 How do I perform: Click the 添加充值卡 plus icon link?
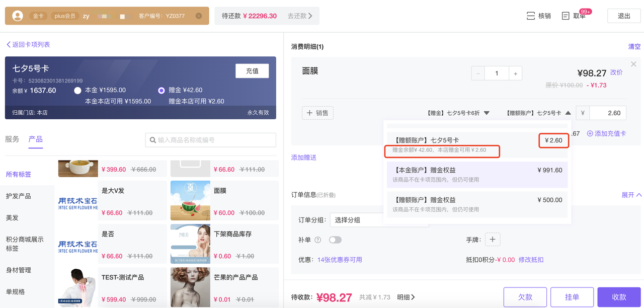606,133
